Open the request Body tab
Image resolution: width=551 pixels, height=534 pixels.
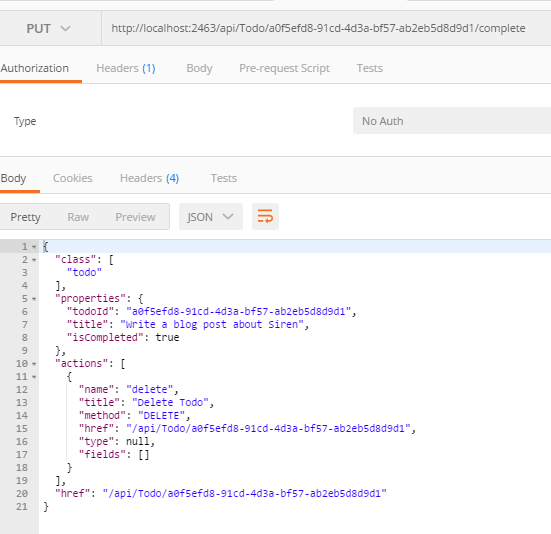click(199, 68)
